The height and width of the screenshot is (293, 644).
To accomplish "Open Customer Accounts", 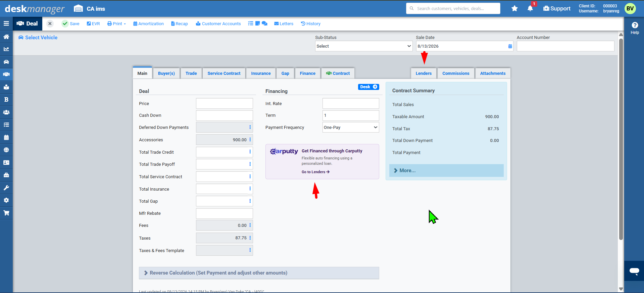I will coord(218,23).
